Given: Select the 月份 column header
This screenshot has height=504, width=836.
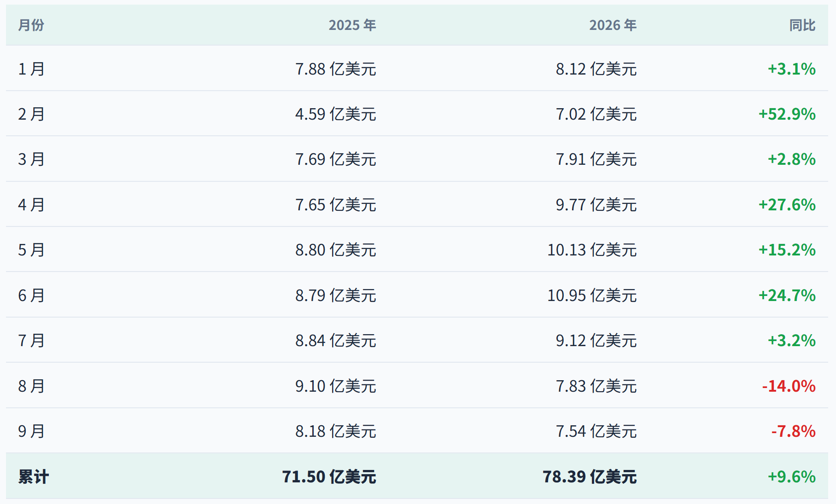Looking at the screenshot, I should pyautogui.click(x=31, y=25).
